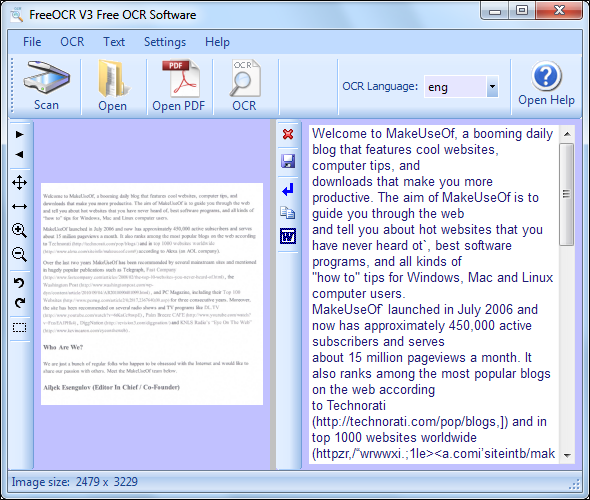Go to previous page with left arrow
Viewport: 590px width, 500px height.
tap(20, 154)
